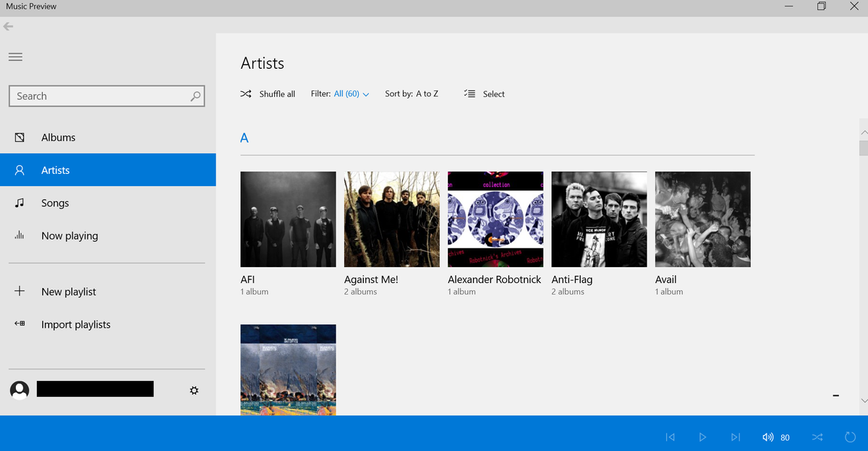This screenshot has width=868, height=451.
Task: Click the volume speaker icon
Action: 767,437
